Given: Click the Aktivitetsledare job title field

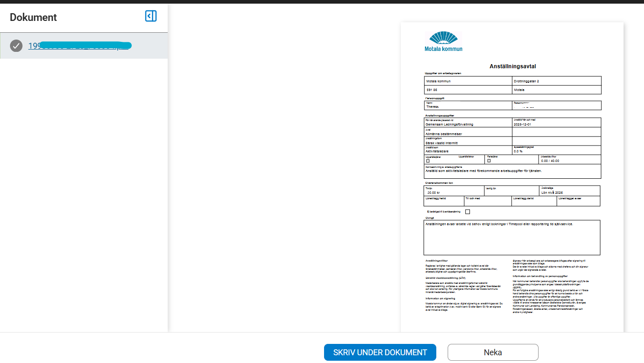Looking at the screenshot, I should tap(468, 150).
